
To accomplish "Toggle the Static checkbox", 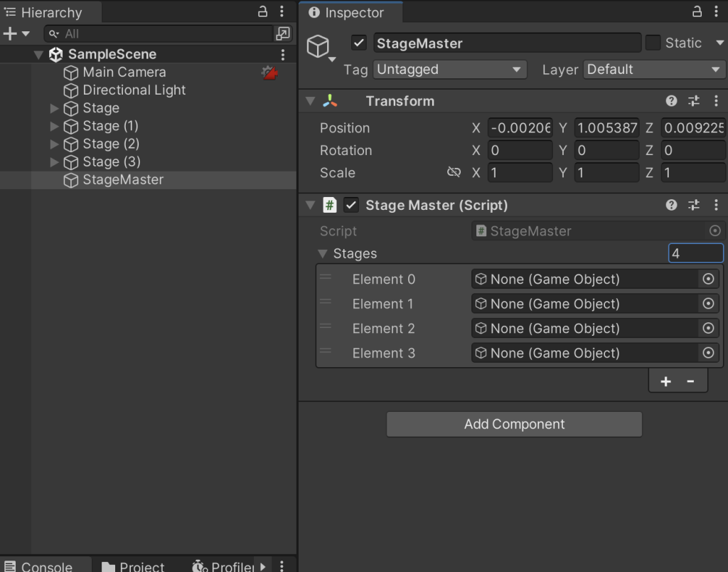I will (x=653, y=43).
